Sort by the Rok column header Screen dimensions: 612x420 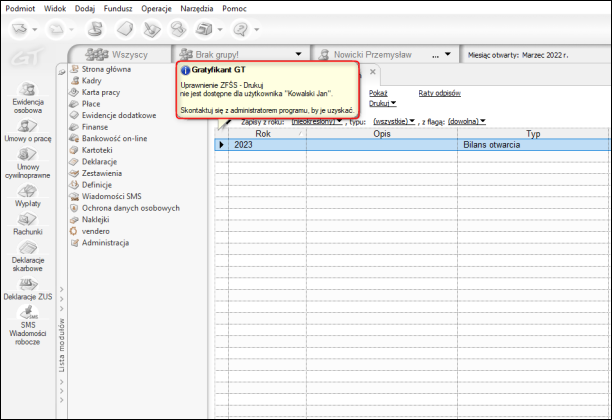click(x=267, y=133)
